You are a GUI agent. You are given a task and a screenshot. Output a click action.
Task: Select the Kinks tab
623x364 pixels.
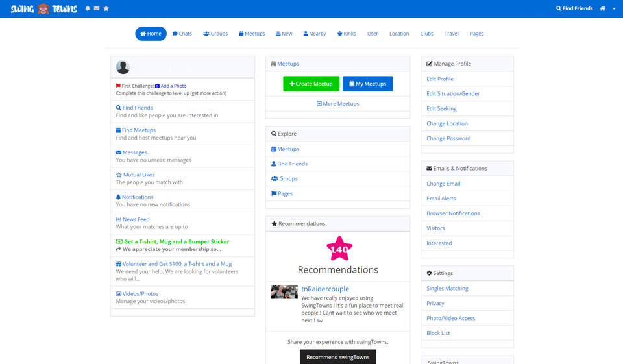point(347,34)
